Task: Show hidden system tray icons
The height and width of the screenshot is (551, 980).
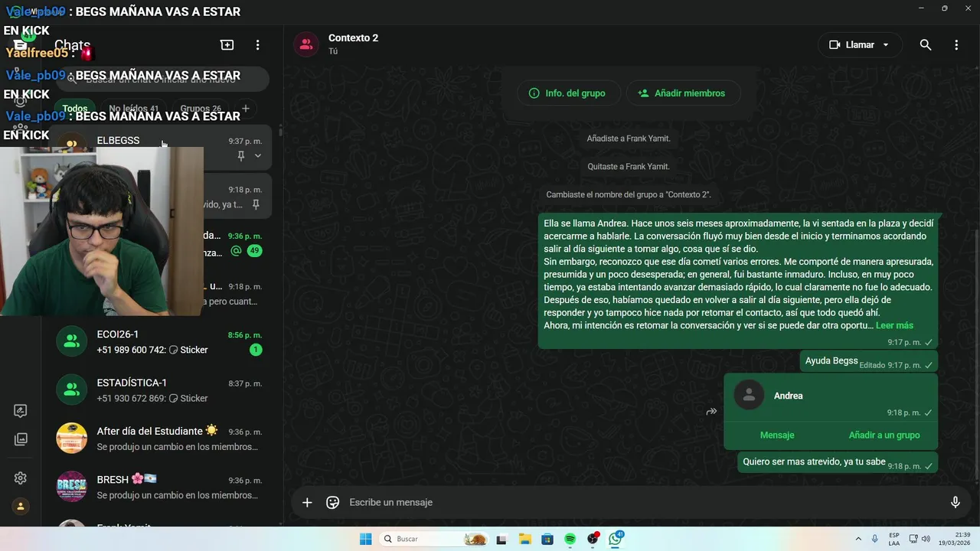Action: pos(858,539)
